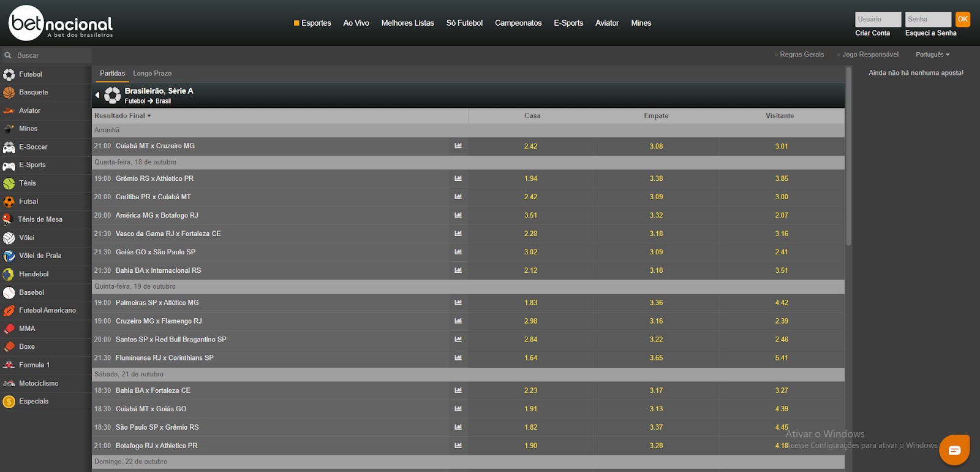
Task: Open the E-Soccer gamepad icon
Action: 9,147
